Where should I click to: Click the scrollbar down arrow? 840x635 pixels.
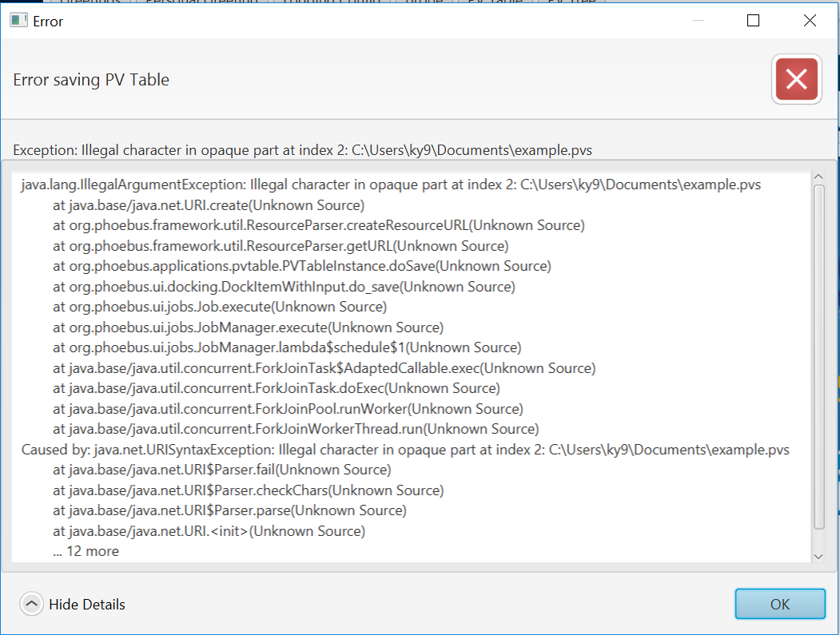point(819,557)
